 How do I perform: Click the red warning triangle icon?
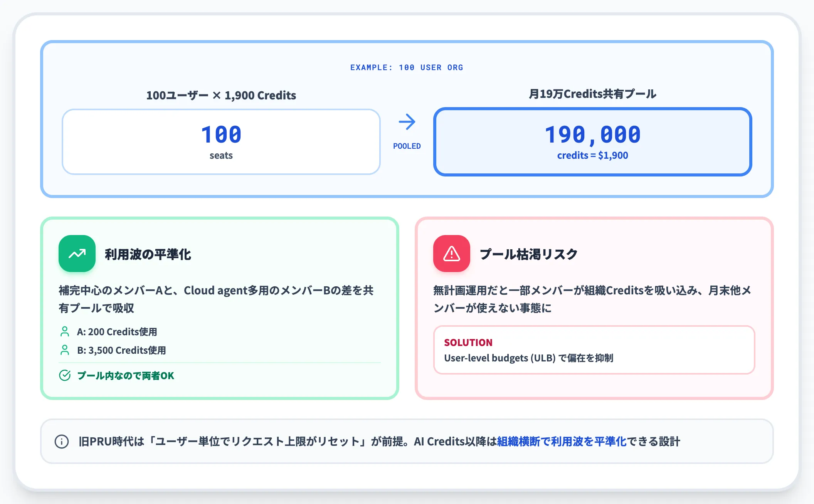[452, 254]
